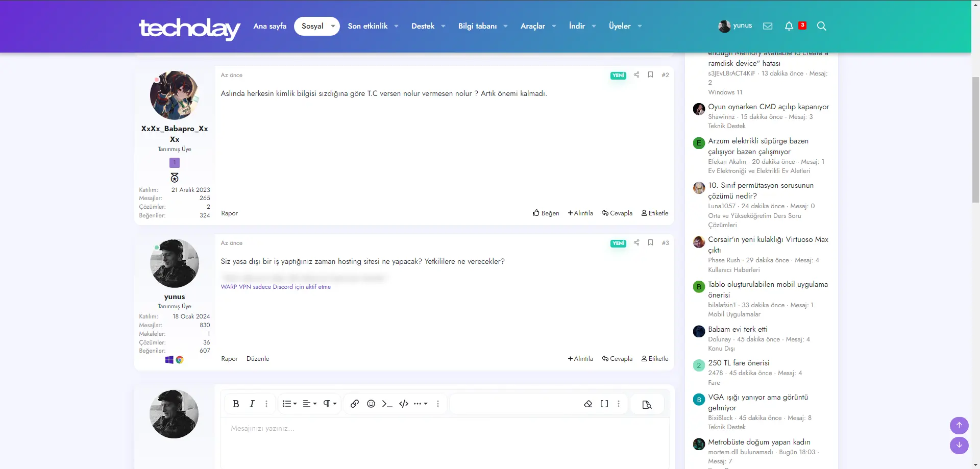Expand the Son etkinlik dropdown arrow
980x469 pixels.
396,26
